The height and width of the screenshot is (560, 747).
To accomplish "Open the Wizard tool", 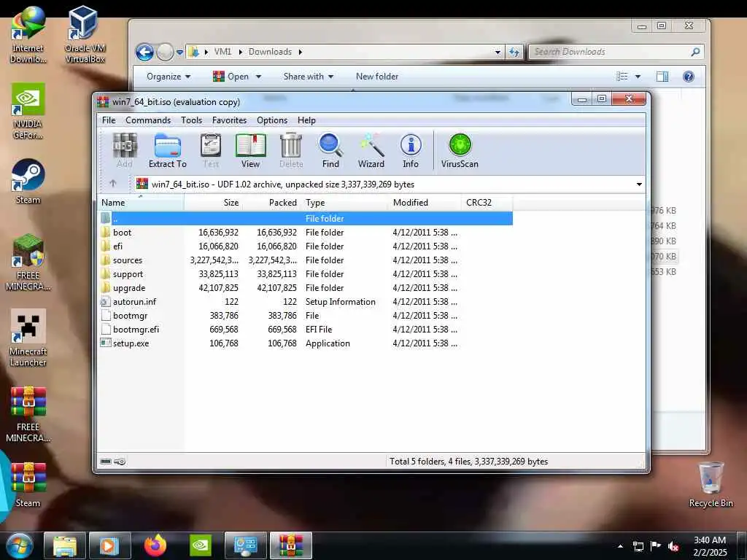I will [371, 150].
